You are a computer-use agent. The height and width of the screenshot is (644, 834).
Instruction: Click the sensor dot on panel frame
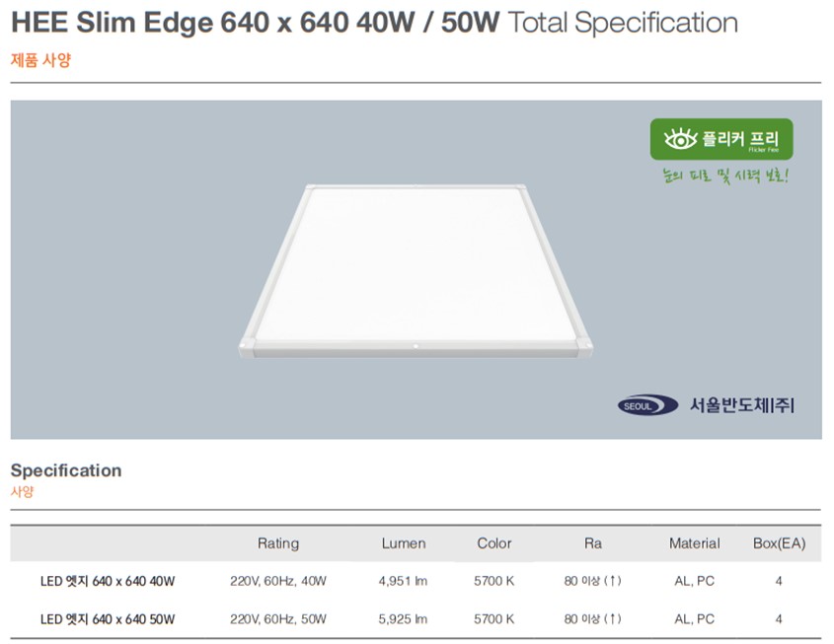[416, 346]
